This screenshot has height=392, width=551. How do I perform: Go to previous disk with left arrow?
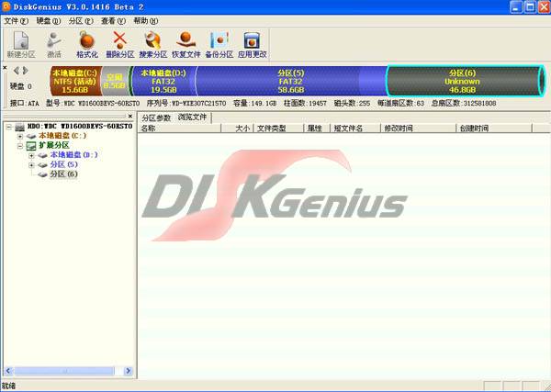pos(17,71)
